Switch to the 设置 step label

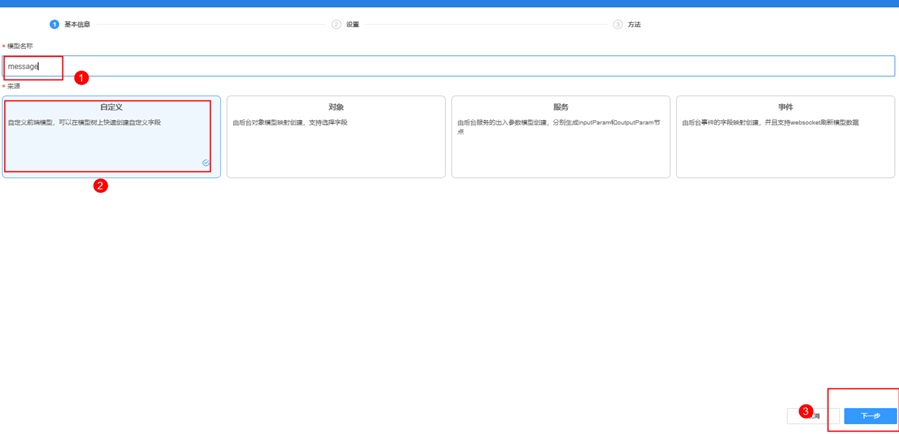tap(353, 24)
